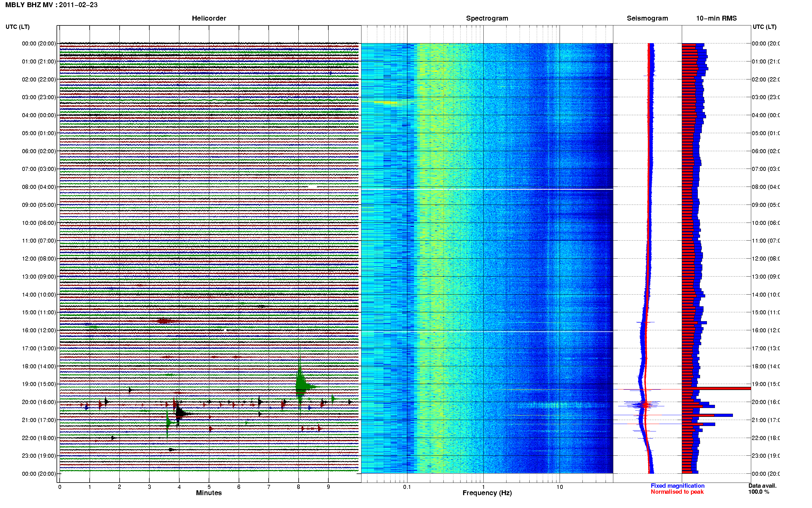Viewport: 812px width, 508px height.
Task: Click the '5' tick on Minutes axis
Action: [209, 487]
